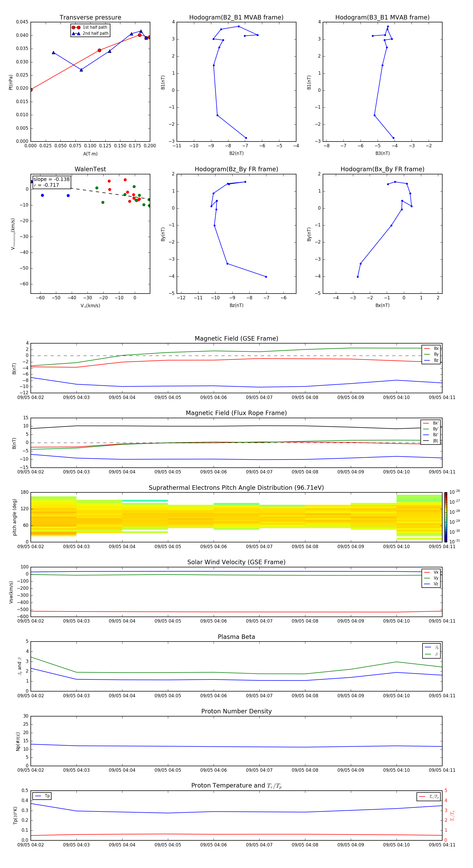
Task: Click the 'Np(#/cc)' axis label
Action: 18,741
